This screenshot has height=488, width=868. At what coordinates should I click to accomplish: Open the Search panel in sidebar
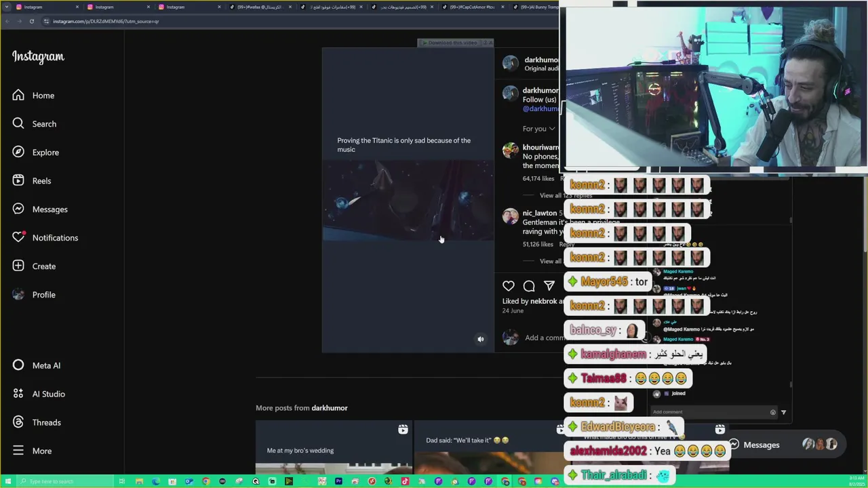point(34,124)
